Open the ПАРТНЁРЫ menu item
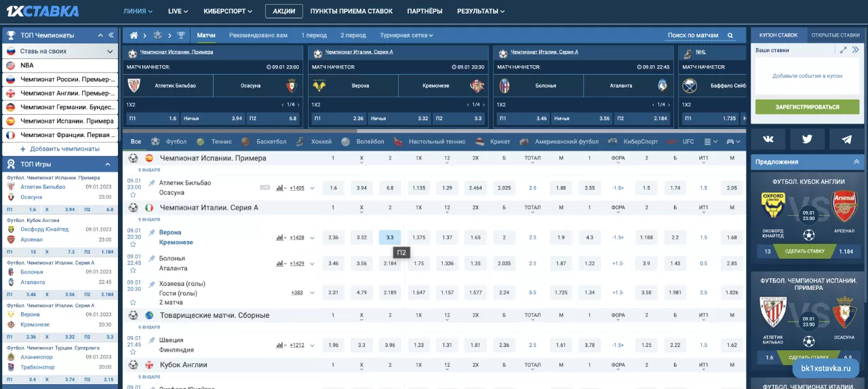This screenshot has height=389, width=868. (x=425, y=12)
